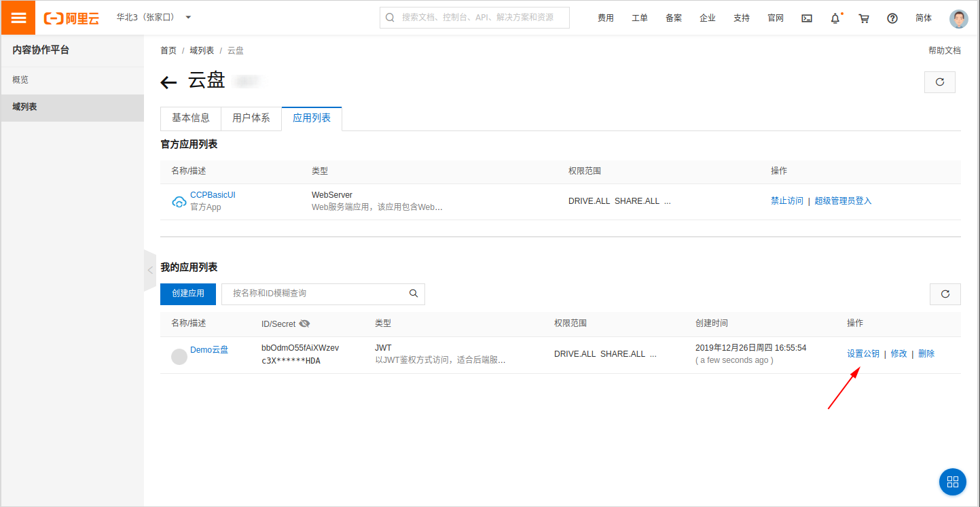Toggle Secret visibility eye icon
Image resolution: width=980 pixels, height=507 pixels.
pyautogui.click(x=304, y=324)
